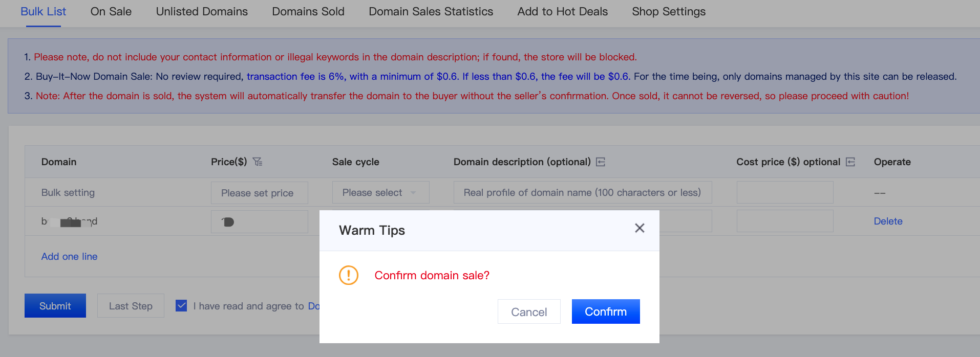Confirm the domain sale
Viewport: 980px width, 357px height.
pos(606,311)
